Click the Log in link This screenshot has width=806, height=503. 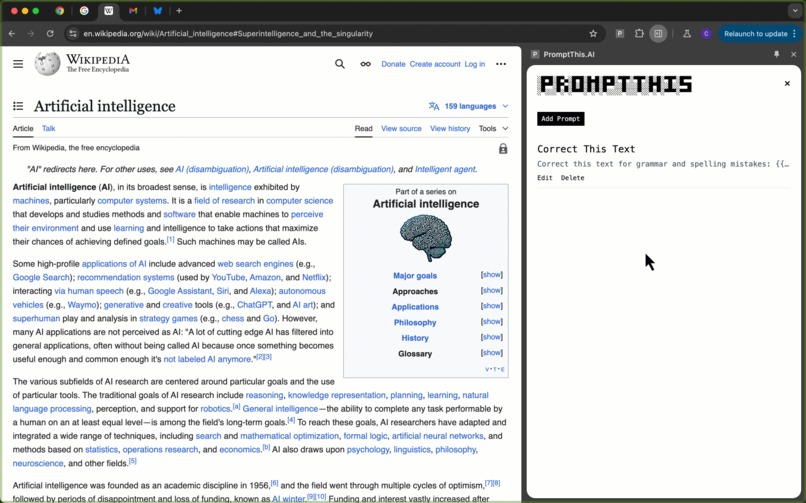coord(474,64)
